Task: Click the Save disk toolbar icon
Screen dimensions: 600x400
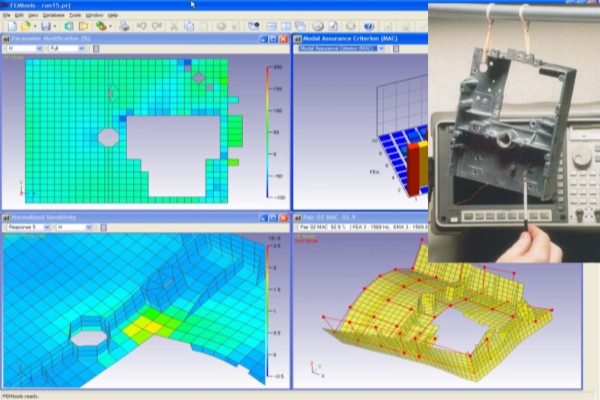Action: 46,26
